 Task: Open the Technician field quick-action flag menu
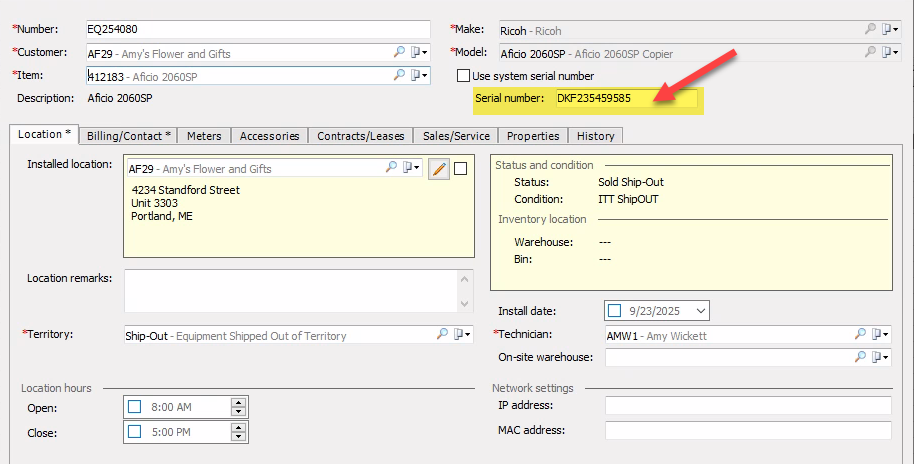click(x=880, y=334)
